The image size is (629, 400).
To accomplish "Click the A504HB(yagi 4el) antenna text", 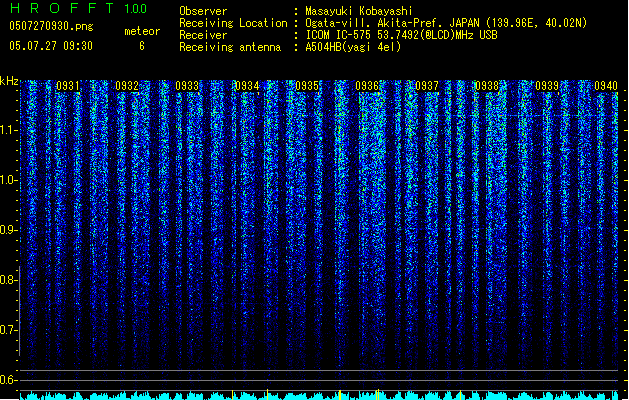I will (353, 47).
